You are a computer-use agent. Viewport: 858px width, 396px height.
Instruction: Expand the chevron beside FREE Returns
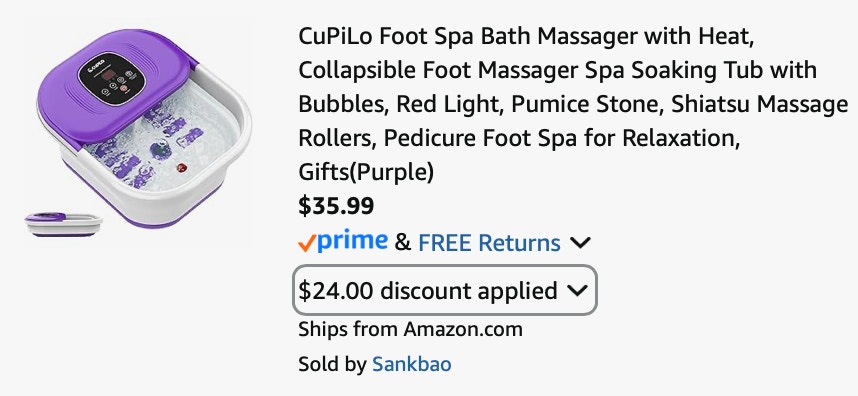pyautogui.click(x=580, y=243)
